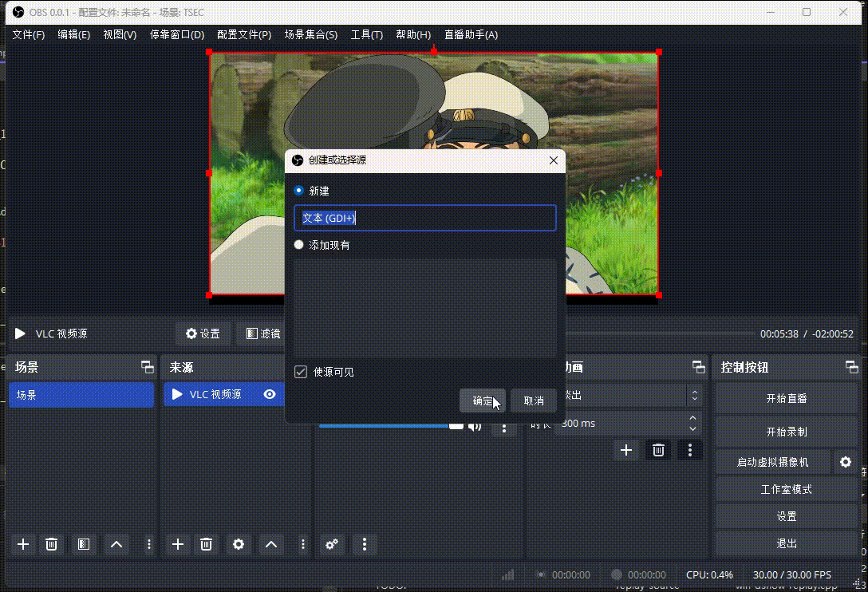Toggle the 使源可见 checkbox

click(301, 372)
